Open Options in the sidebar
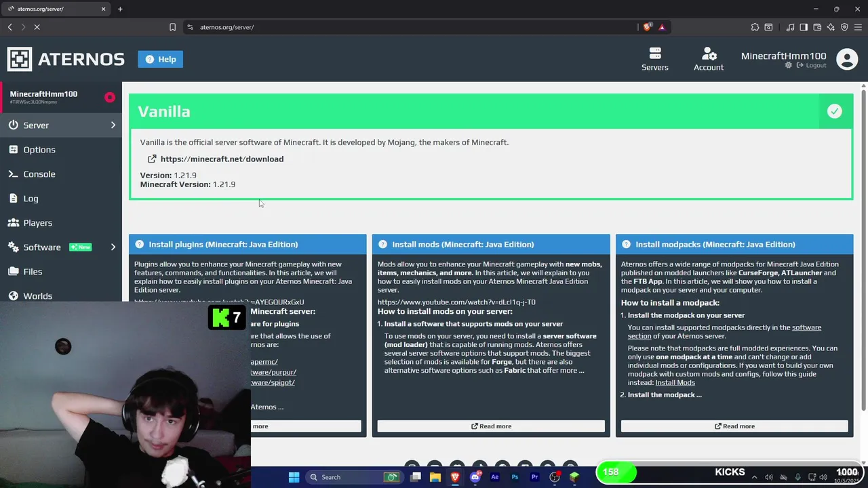The height and width of the screenshot is (488, 868). tap(61, 149)
